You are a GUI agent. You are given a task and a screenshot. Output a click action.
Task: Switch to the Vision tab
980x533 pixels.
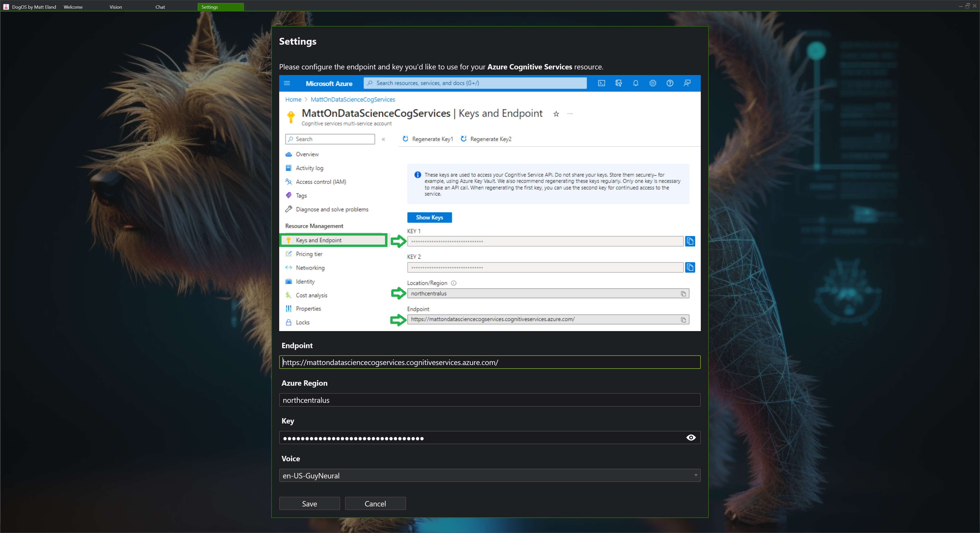(116, 7)
